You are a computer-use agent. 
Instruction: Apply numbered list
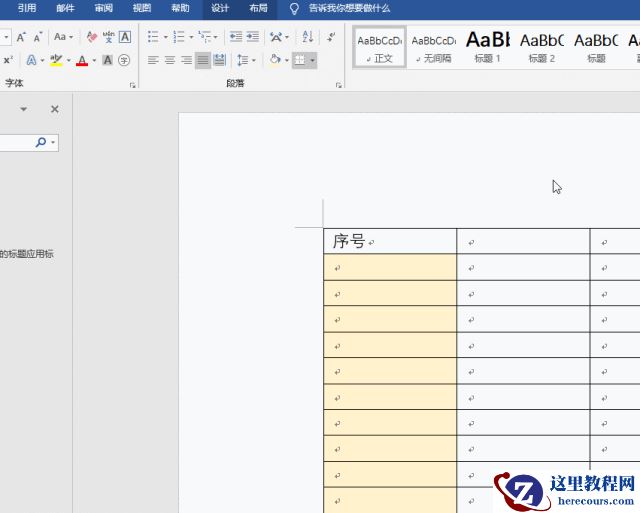pyautogui.click(x=179, y=37)
